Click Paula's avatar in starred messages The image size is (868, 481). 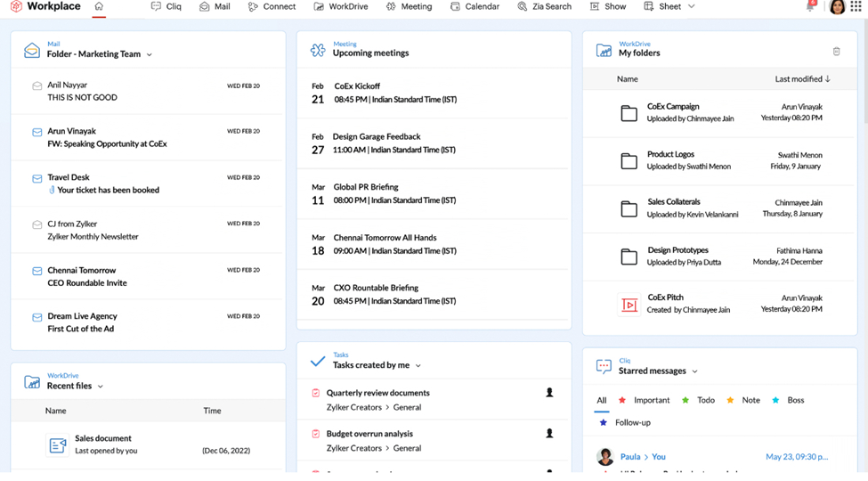click(x=605, y=457)
